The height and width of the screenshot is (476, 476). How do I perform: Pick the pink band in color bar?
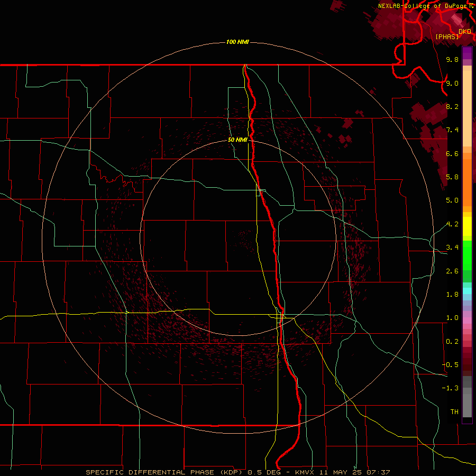point(467,321)
